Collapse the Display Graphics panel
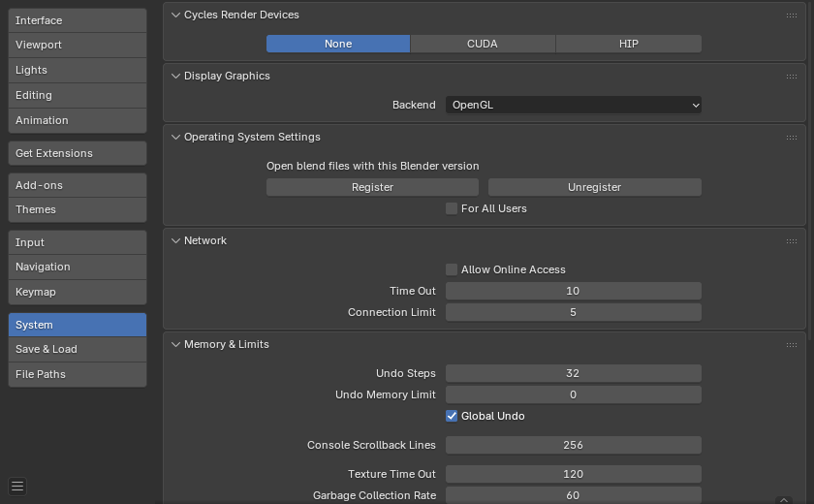 (x=175, y=76)
